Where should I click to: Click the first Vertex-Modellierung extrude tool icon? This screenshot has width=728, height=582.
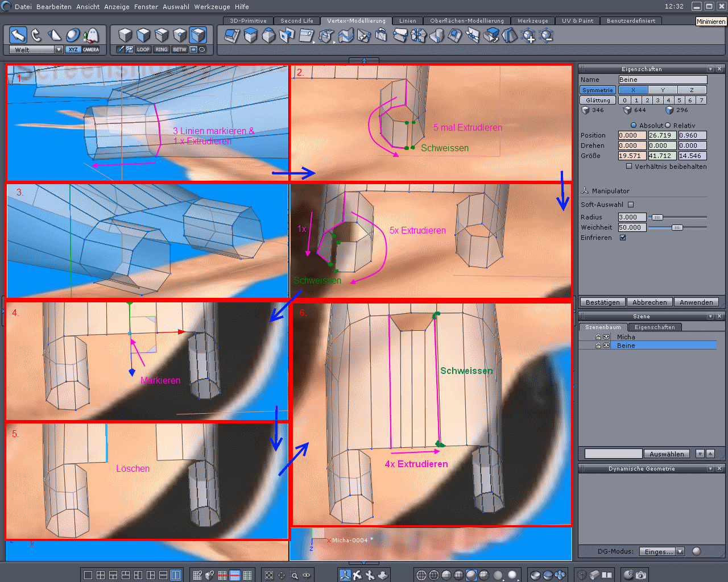point(232,36)
